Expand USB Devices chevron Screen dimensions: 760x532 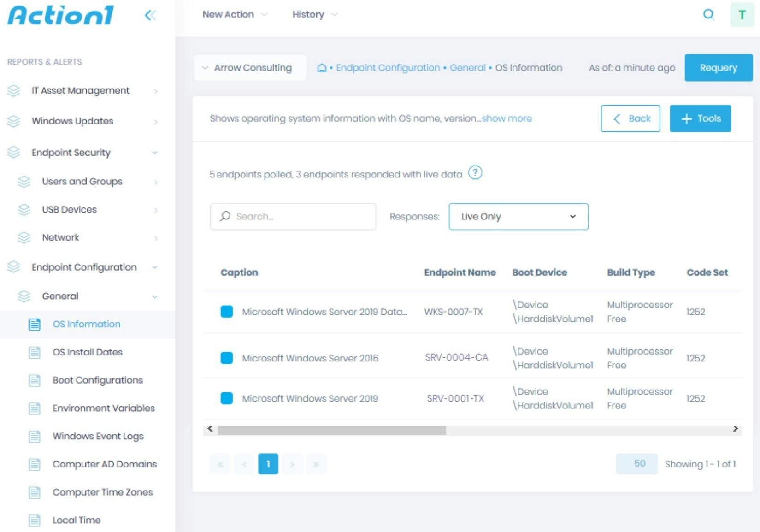tap(156, 210)
